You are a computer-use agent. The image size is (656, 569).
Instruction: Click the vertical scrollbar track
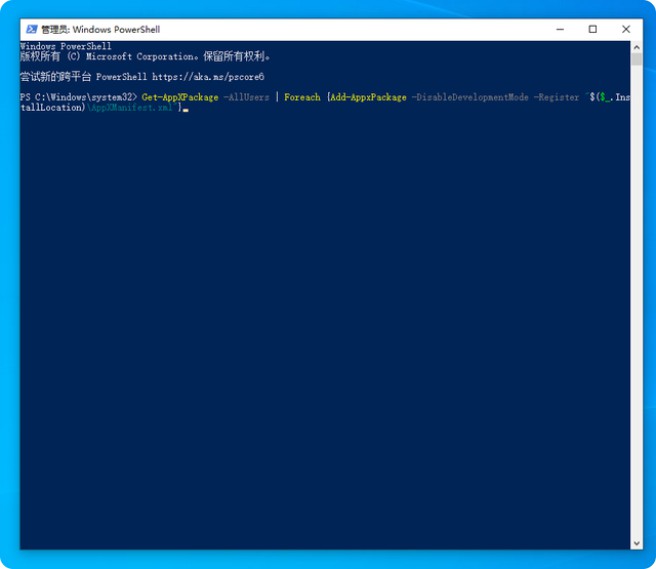pos(635,300)
